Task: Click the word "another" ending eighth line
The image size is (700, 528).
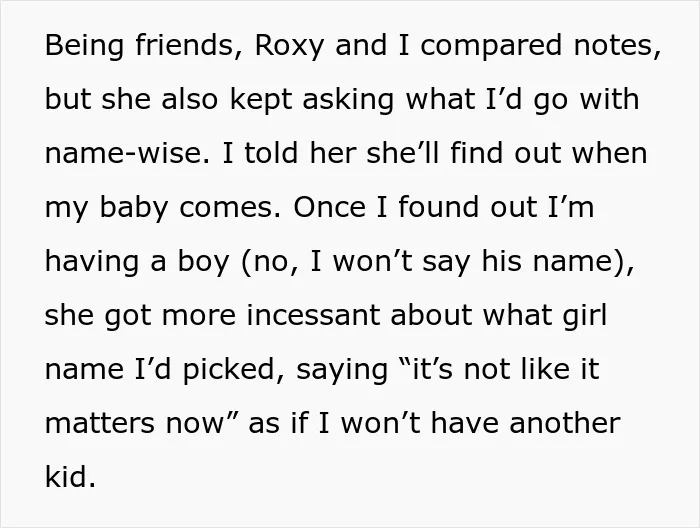Action: coord(565,423)
